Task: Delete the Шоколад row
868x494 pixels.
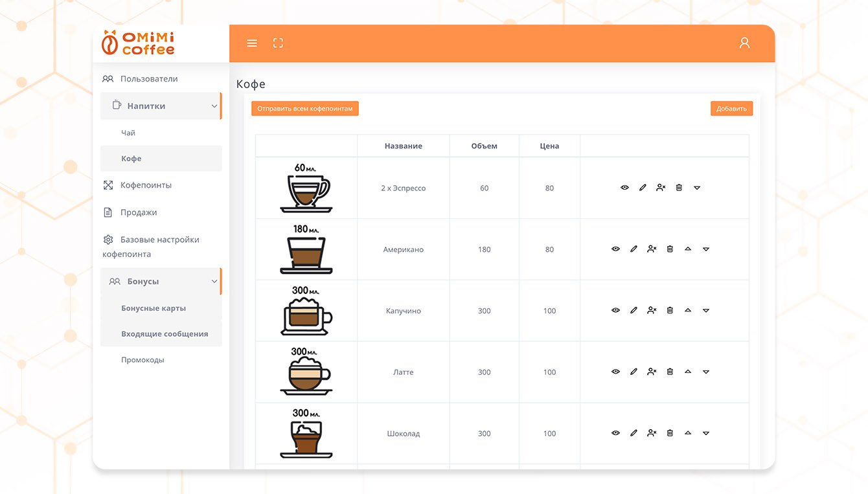Action: click(670, 434)
